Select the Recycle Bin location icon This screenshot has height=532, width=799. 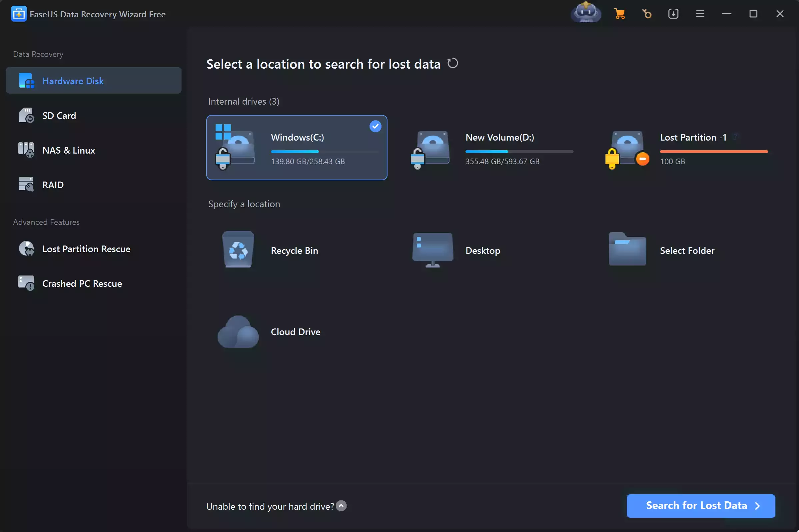click(x=238, y=250)
